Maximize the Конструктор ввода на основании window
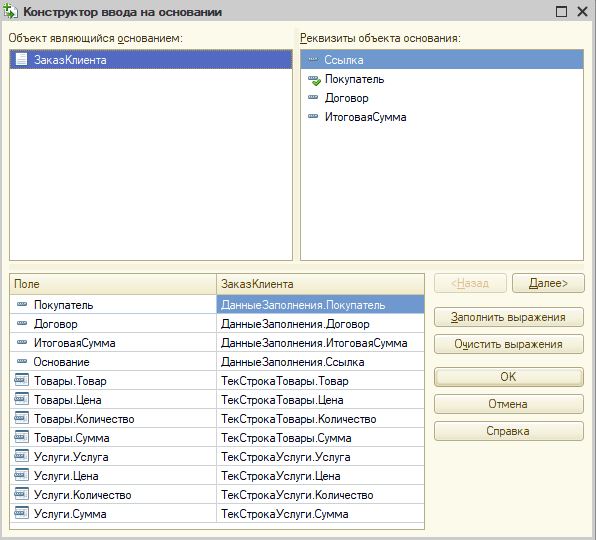 coord(561,11)
